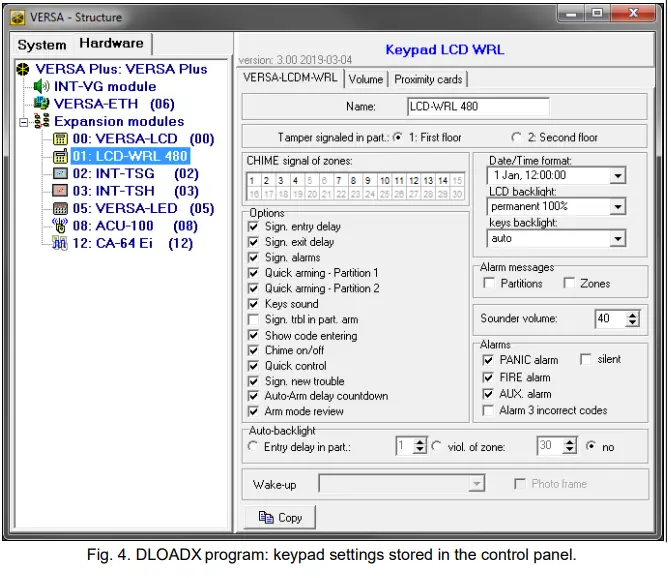The image size is (671, 578).
Task: Toggle Zones alarm messages checkbox
Action: tap(569, 283)
